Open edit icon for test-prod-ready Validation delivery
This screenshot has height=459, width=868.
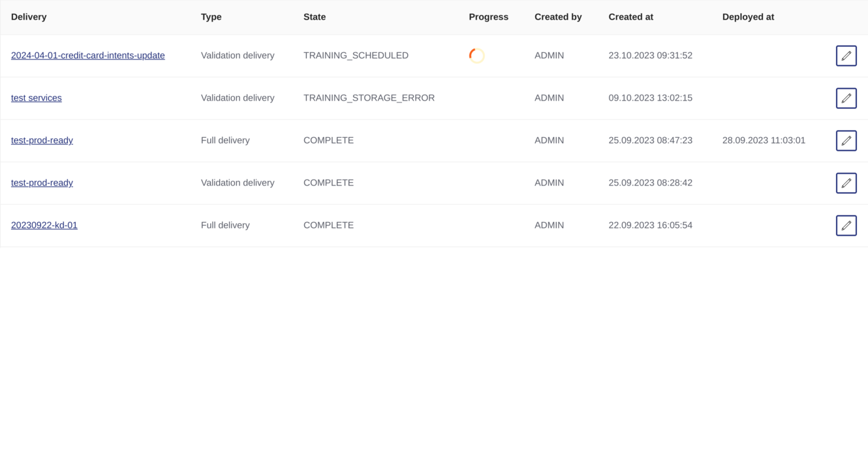(846, 183)
